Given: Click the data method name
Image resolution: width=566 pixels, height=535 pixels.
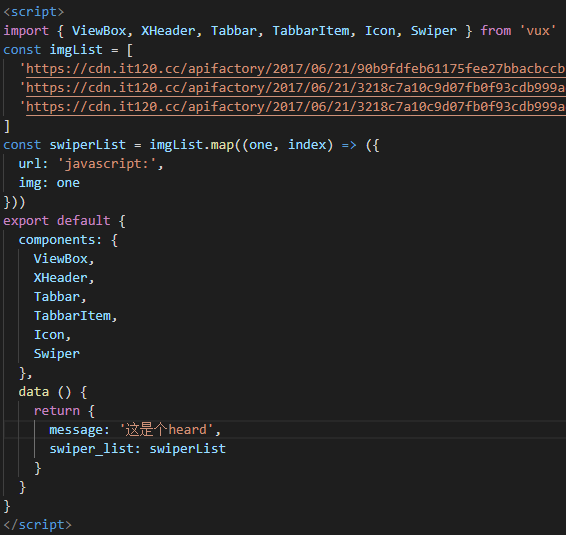Looking at the screenshot, I should (x=34, y=392).
